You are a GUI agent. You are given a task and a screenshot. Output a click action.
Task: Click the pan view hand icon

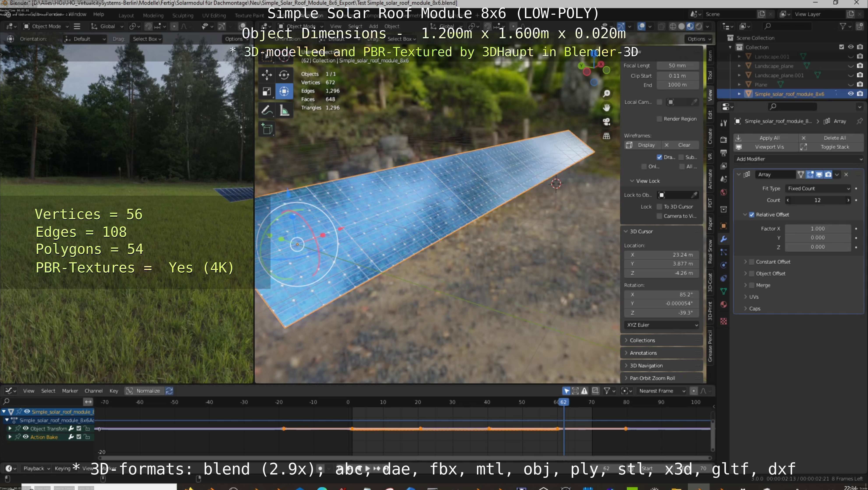[606, 107]
